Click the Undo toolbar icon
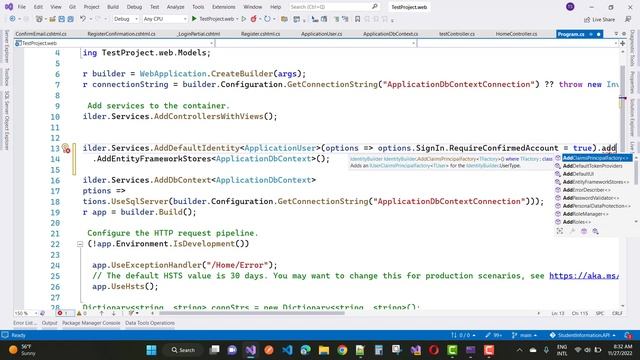The image size is (640, 360). (83, 19)
